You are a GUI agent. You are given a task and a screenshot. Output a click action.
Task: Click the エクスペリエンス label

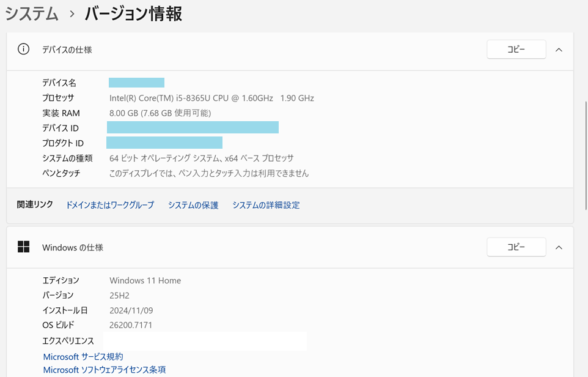pyautogui.click(x=68, y=340)
